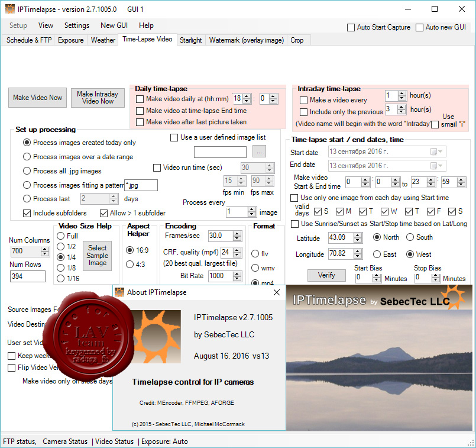The image size is (476, 448).
Task: Click Frames/sec stepper showing 30.0
Action: click(x=225, y=236)
